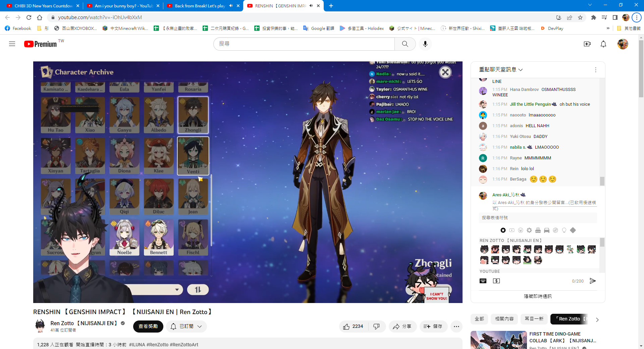644x349 pixels.
Task: Open Chrome tab search dropdown
Action: point(590,5)
